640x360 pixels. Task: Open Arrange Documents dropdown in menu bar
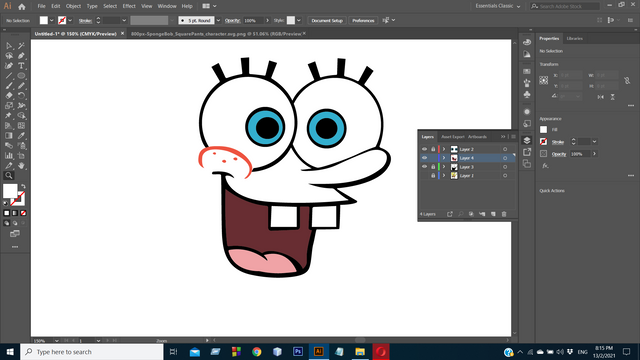209,6
